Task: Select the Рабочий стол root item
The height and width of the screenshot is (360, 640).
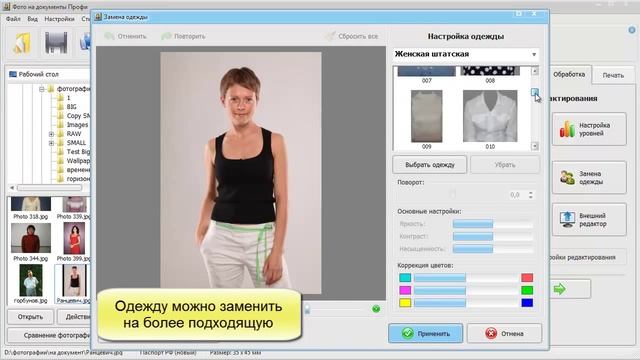Action: [38, 74]
